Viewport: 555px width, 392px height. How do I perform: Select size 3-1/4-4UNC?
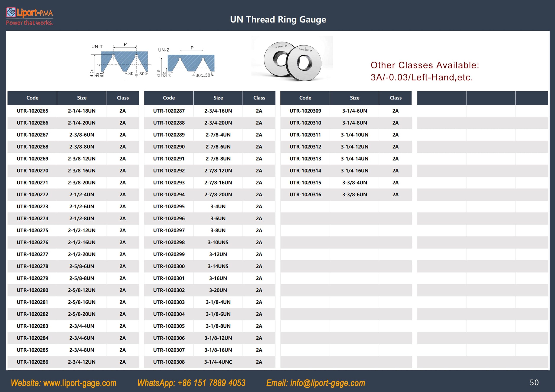[218, 362]
